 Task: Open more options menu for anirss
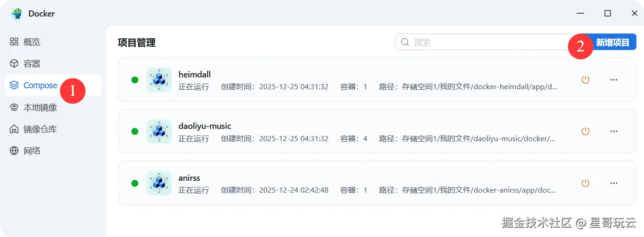click(614, 183)
